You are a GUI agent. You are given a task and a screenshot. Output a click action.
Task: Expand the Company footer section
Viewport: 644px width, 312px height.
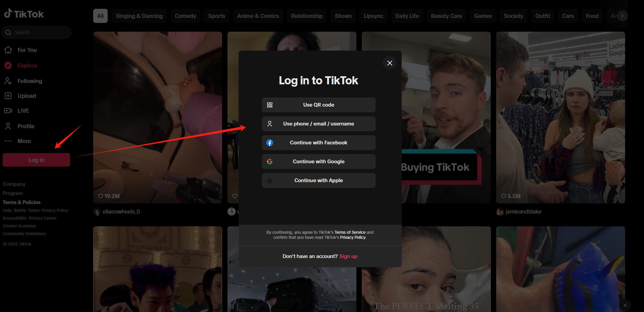point(14,184)
